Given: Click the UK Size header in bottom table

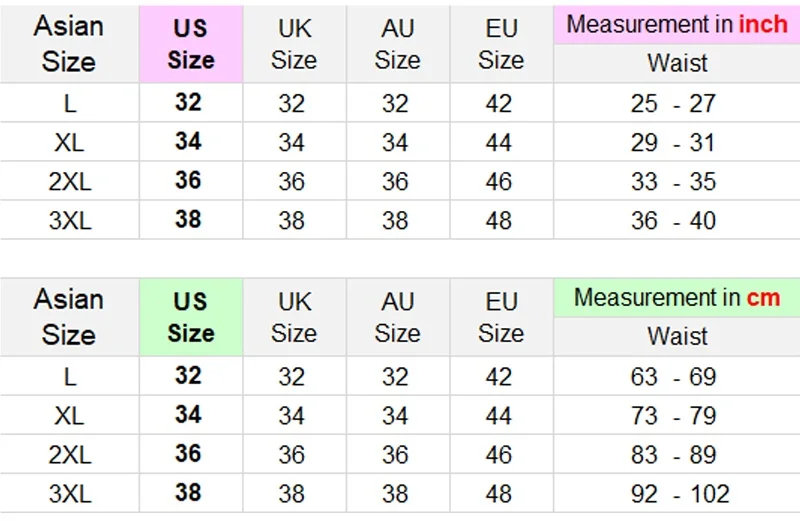Looking at the screenshot, I should point(294,317).
